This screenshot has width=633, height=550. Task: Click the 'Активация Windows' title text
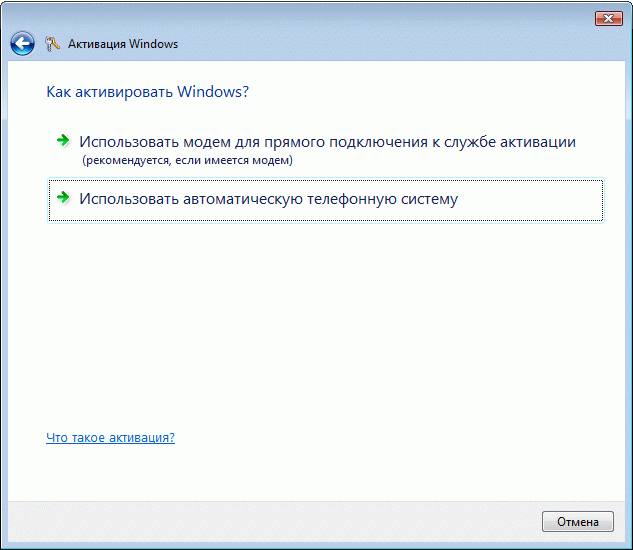tap(123, 44)
